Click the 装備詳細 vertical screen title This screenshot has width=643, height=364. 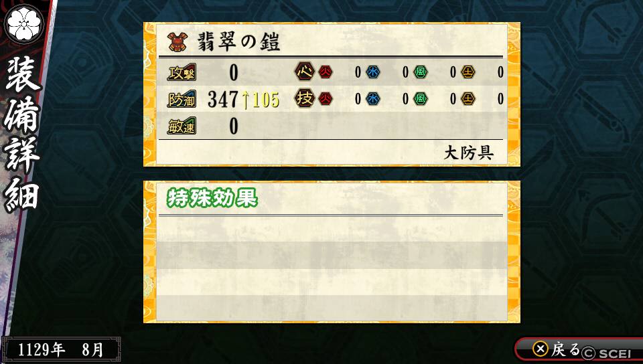coord(23,135)
